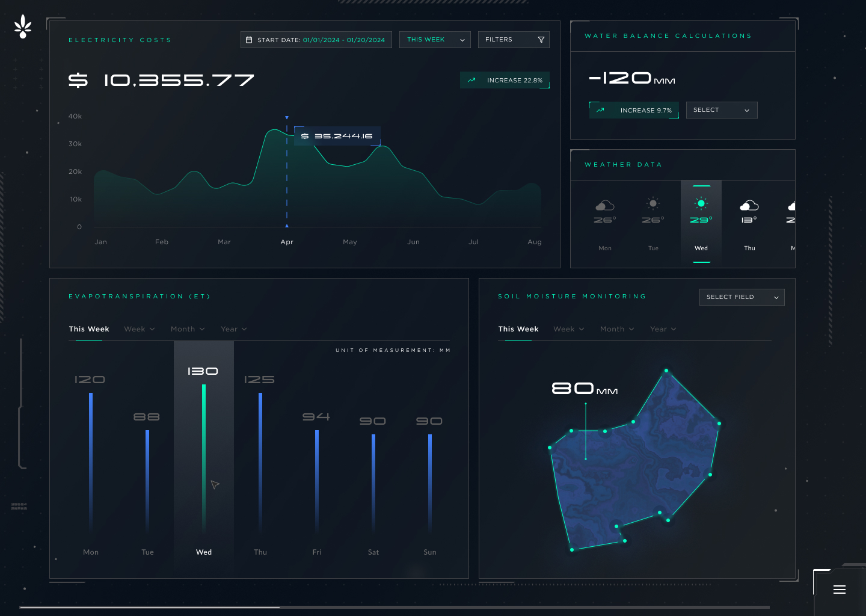Screen dimensions: 866x616
Task: Expand Year dropdown in Soil Moisture panel
Action: (x=663, y=329)
